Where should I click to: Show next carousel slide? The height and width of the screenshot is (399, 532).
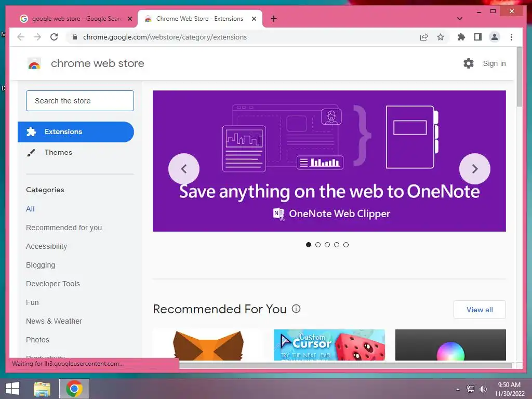[475, 169]
